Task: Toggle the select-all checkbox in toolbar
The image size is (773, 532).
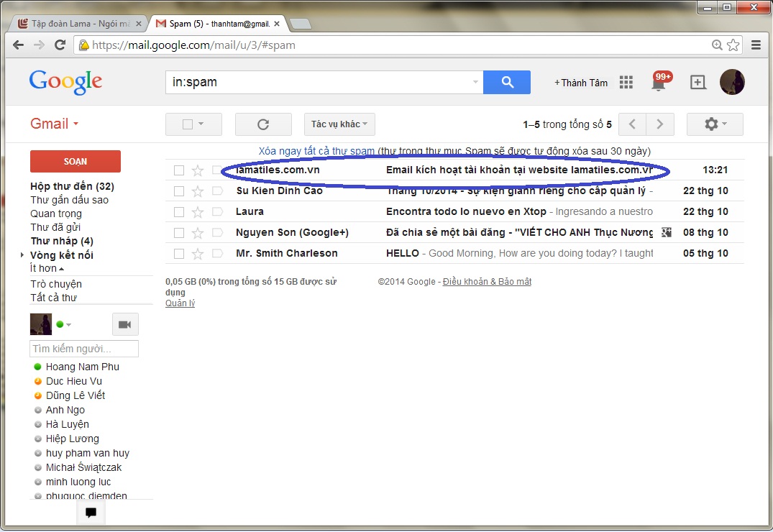Action: tap(188, 124)
